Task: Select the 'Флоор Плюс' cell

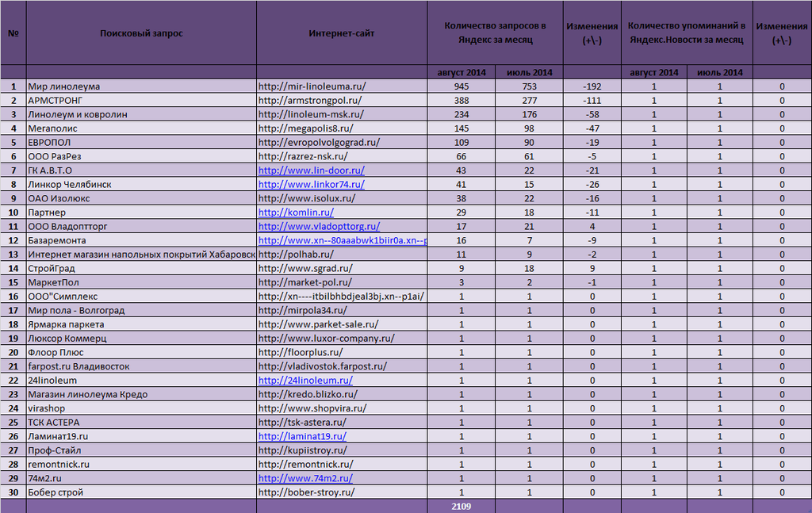Action: click(x=141, y=352)
